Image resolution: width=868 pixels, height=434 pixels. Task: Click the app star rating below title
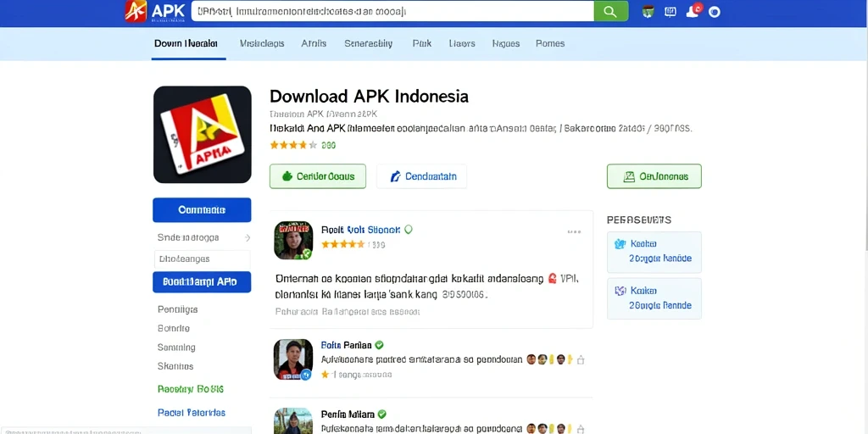point(294,146)
